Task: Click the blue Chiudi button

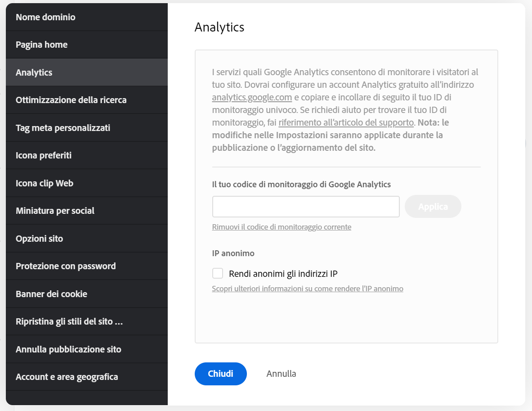Action: tap(220, 374)
